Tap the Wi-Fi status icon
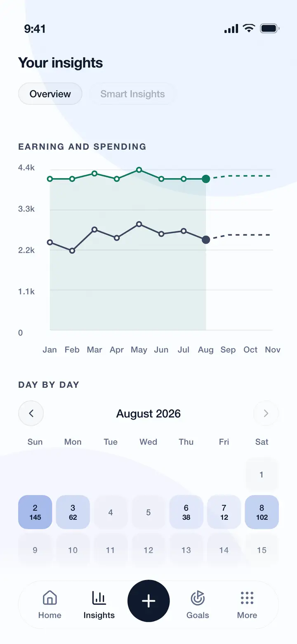 (x=249, y=28)
